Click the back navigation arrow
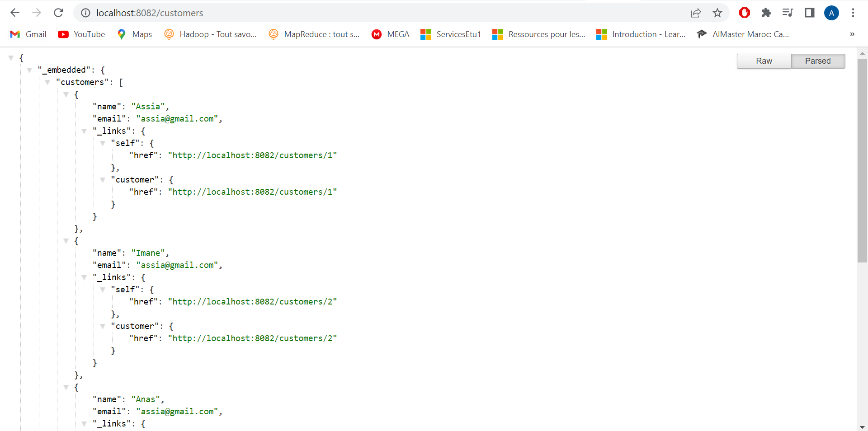This screenshot has height=431, width=868. coord(15,13)
